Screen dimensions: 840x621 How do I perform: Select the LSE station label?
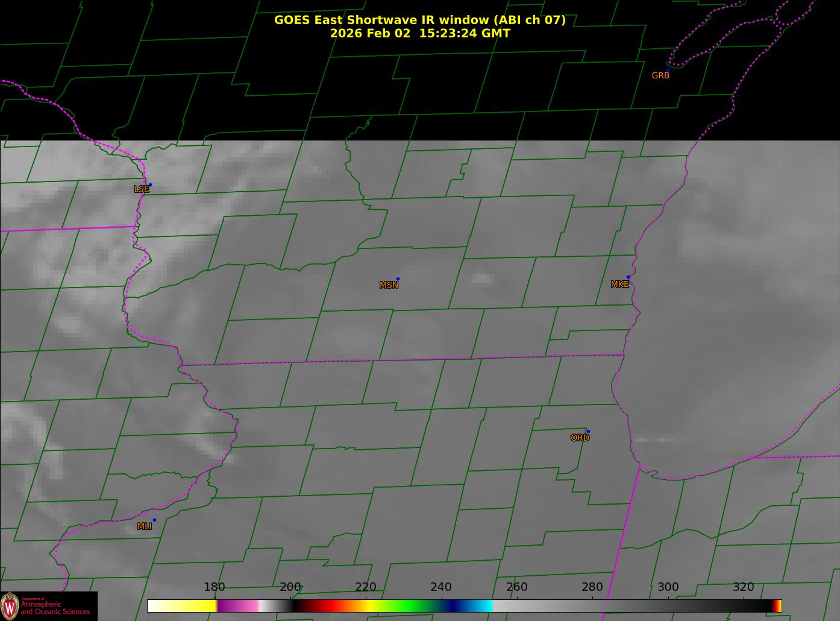click(141, 189)
